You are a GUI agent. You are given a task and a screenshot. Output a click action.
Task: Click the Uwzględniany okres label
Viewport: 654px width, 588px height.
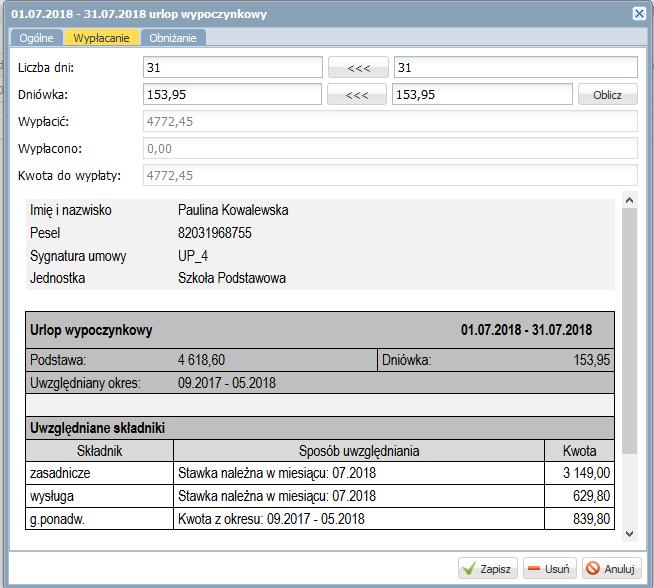coord(85,382)
